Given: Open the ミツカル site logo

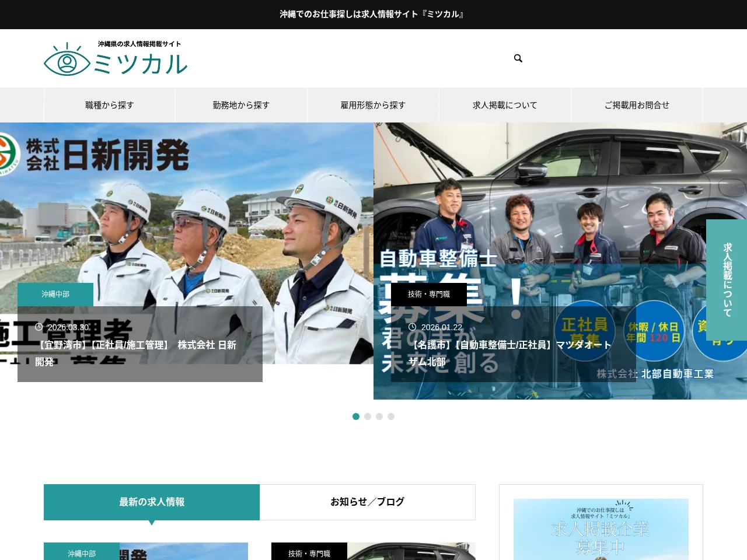Looking at the screenshot, I should (116, 59).
